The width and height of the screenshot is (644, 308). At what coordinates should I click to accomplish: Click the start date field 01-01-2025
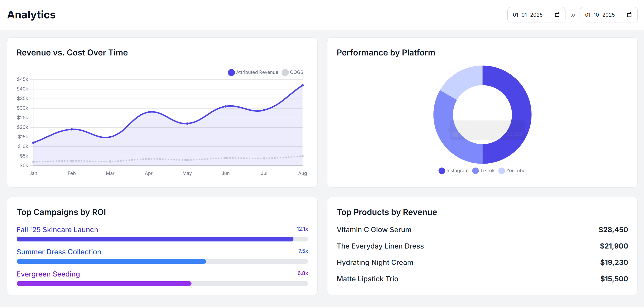[527, 15]
